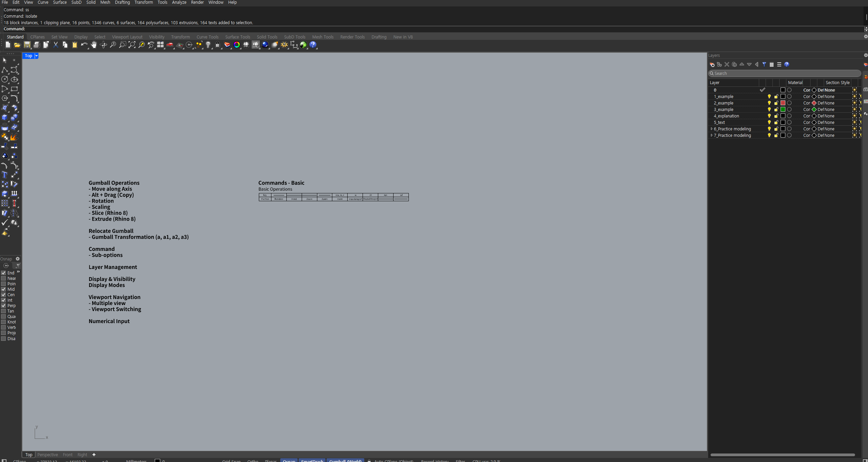Click the Undo arrow icon
868x462 pixels.
[x=84, y=45]
